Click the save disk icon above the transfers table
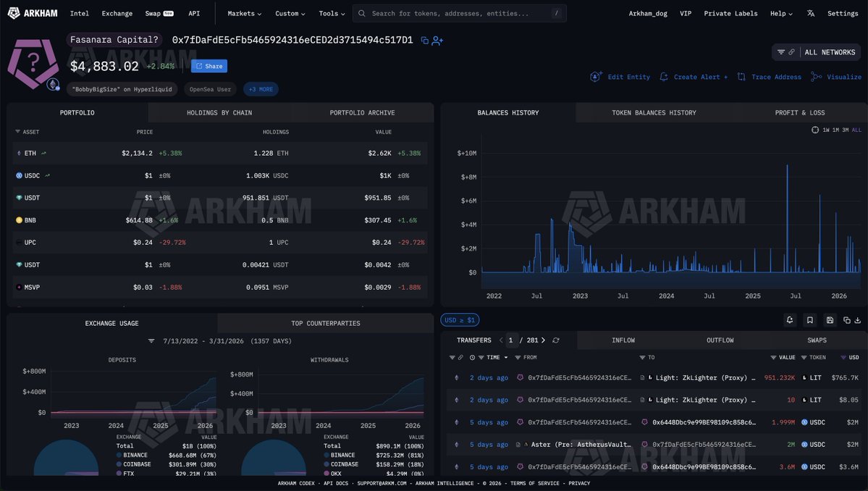 pos(830,320)
